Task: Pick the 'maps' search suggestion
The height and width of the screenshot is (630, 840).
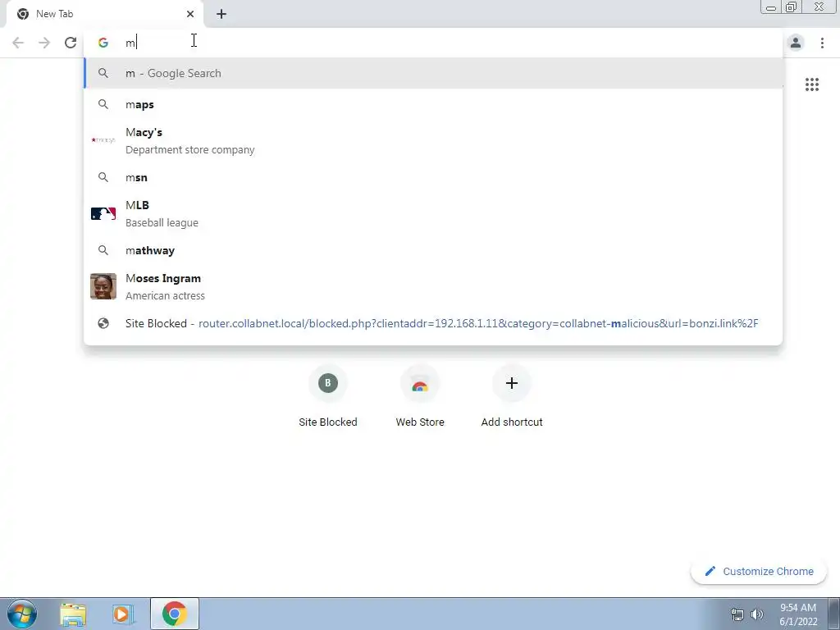Action: (433, 104)
